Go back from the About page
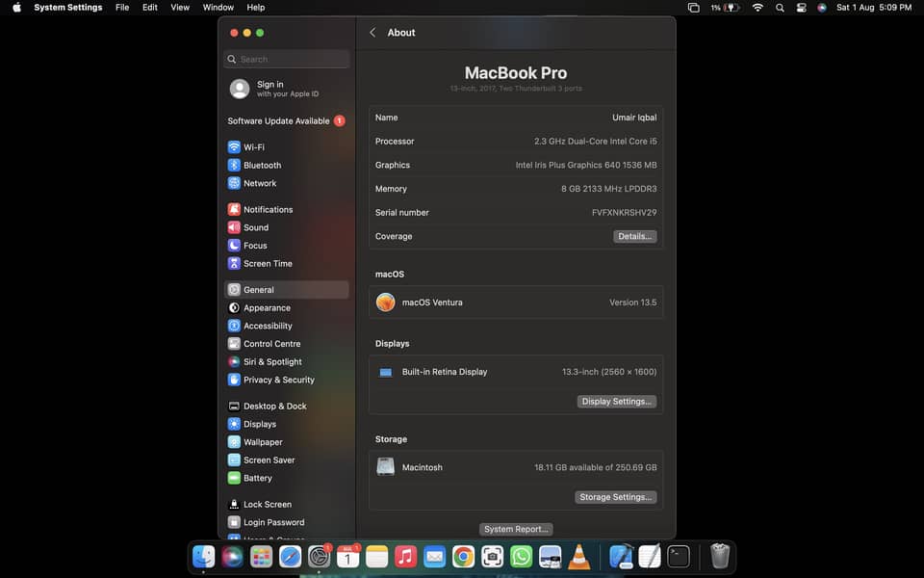The image size is (924, 578). click(x=372, y=33)
